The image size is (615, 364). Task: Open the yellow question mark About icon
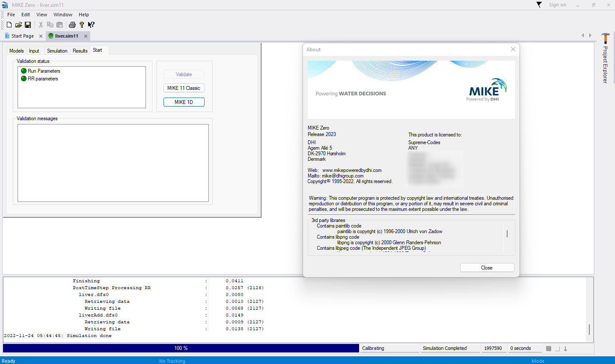coord(82,25)
